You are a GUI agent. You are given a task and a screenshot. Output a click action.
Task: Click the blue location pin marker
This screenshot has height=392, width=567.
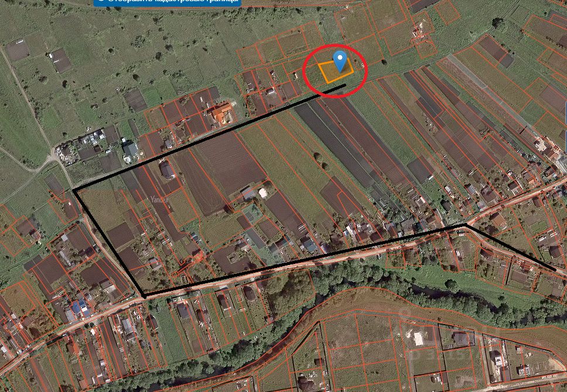(340, 61)
